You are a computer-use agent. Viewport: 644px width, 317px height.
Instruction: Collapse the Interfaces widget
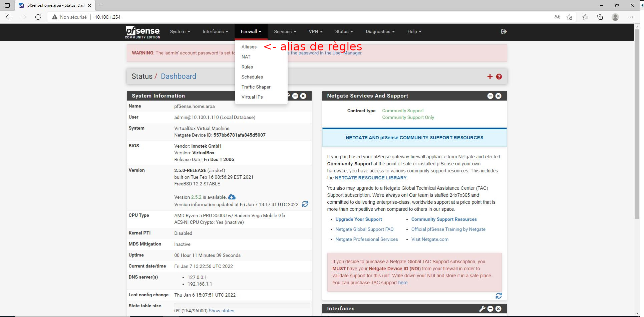pyautogui.click(x=490, y=309)
